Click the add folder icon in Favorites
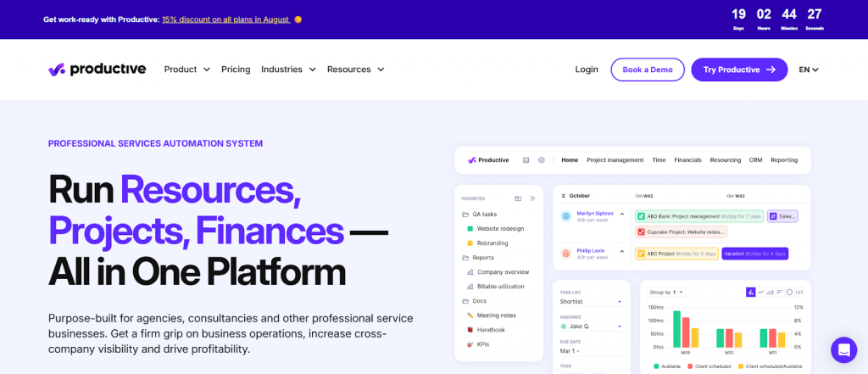The image size is (868, 374). coord(518,198)
